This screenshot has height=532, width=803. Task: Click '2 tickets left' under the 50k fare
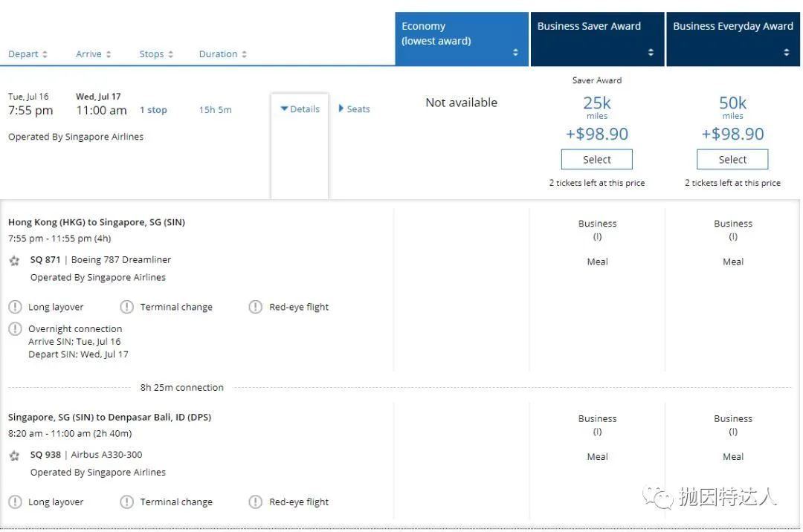[x=733, y=183]
